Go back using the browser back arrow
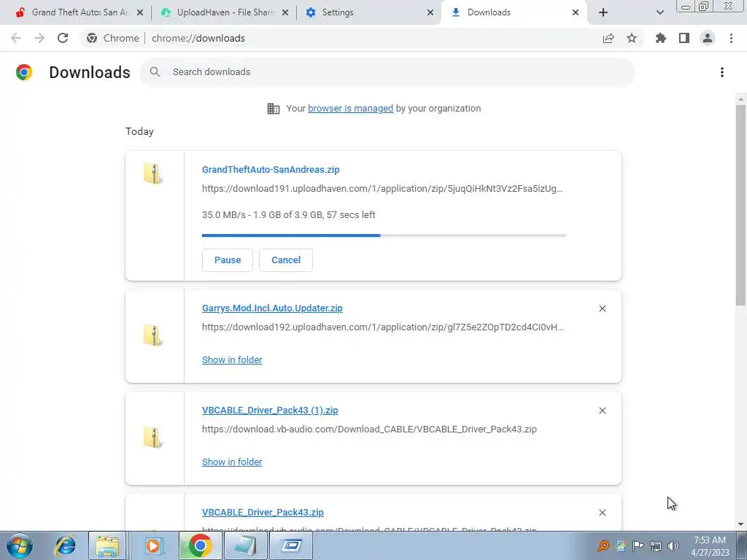The height and width of the screenshot is (560, 747). 16,38
